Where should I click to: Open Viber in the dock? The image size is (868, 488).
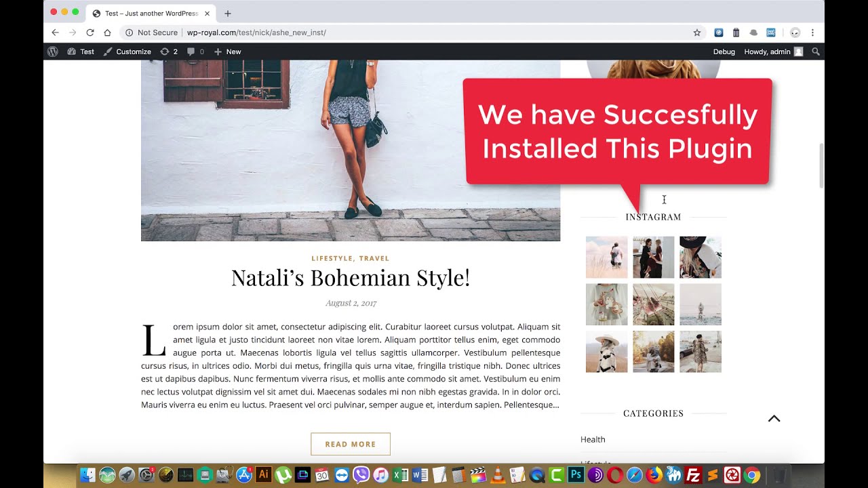[361, 475]
